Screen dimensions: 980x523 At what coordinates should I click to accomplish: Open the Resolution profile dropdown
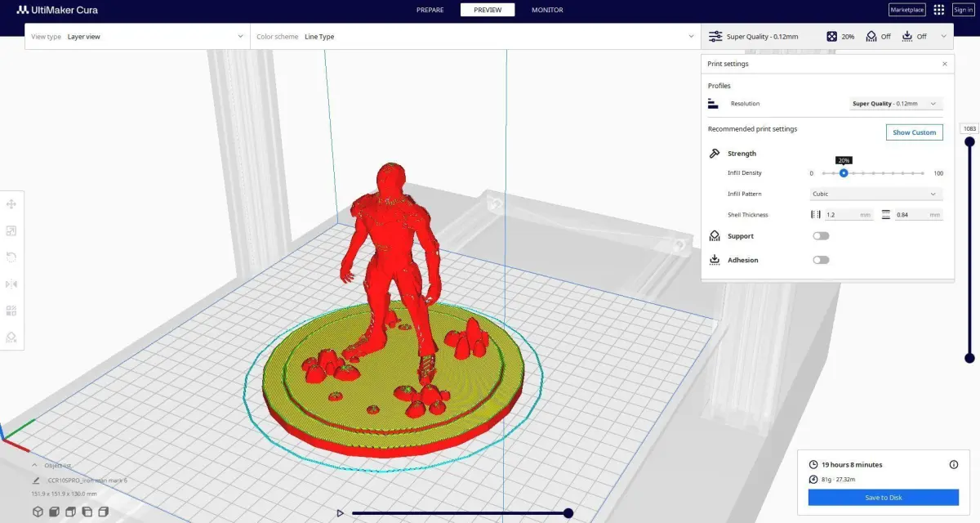tap(896, 104)
